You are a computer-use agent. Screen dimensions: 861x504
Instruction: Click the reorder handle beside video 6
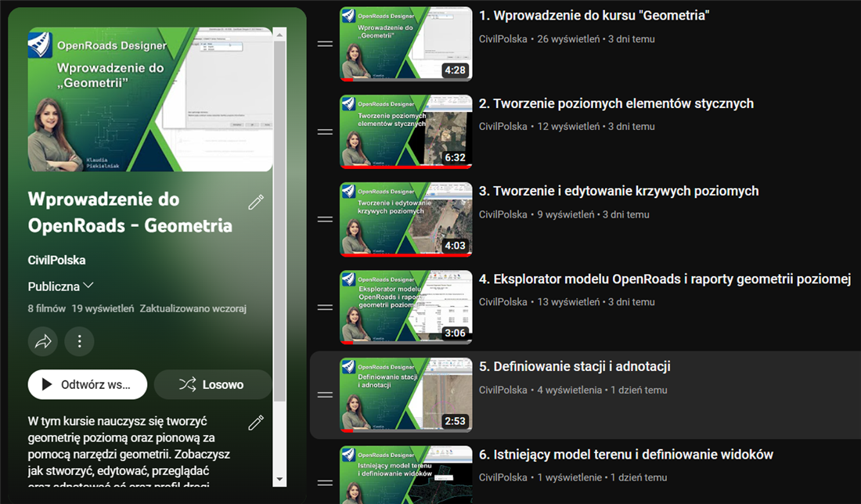325,483
